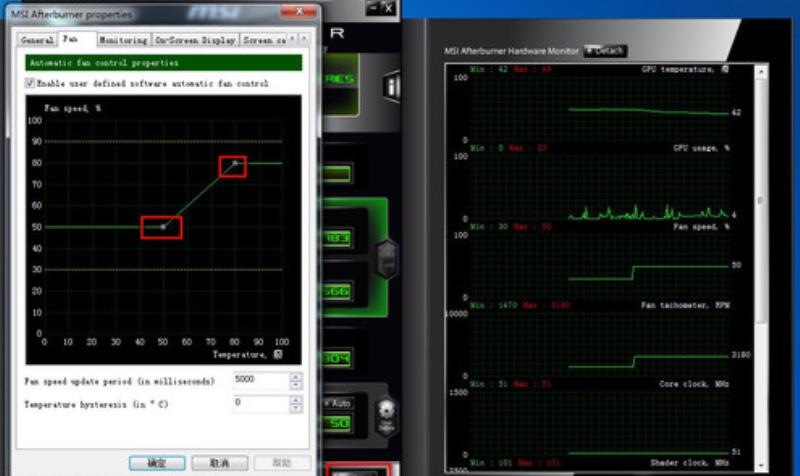Click the Fan speed update period label
This screenshot has width=800, height=476.
pos(119,381)
